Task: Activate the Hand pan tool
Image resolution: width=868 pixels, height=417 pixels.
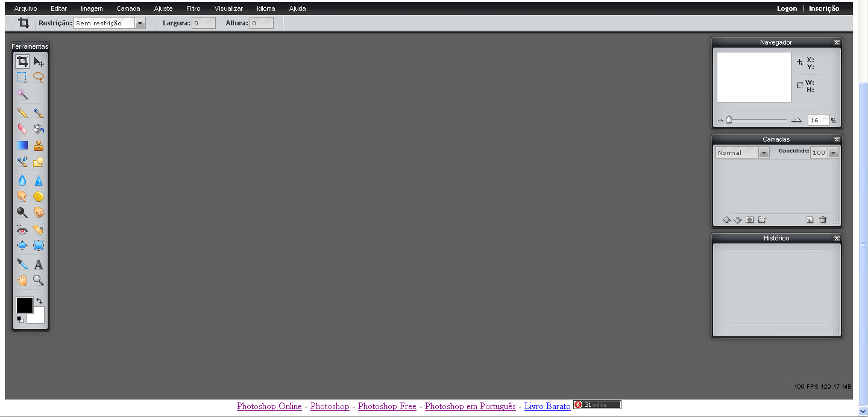Action: (22, 280)
